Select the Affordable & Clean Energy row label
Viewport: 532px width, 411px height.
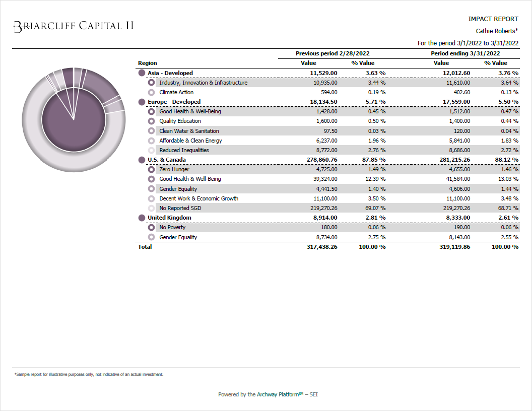pos(190,141)
